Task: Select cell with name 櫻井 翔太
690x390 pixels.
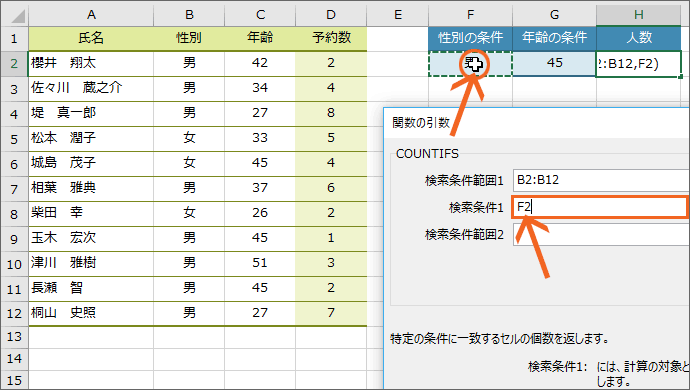Action: 91,63
